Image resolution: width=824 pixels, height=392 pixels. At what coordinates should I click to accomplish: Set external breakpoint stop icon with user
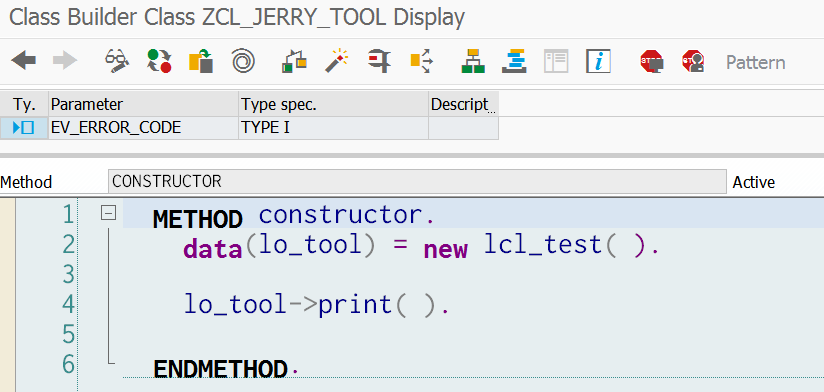click(x=693, y=61)
